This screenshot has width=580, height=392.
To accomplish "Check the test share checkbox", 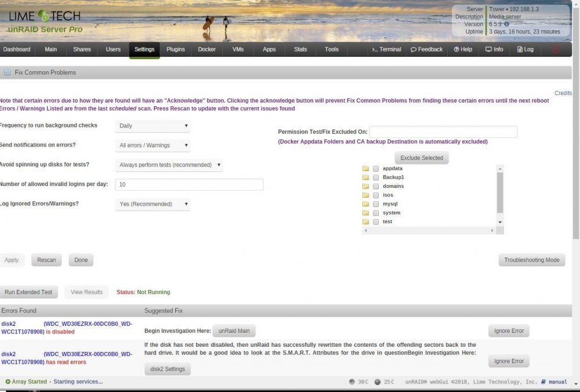I will click(x=376, y=222).
